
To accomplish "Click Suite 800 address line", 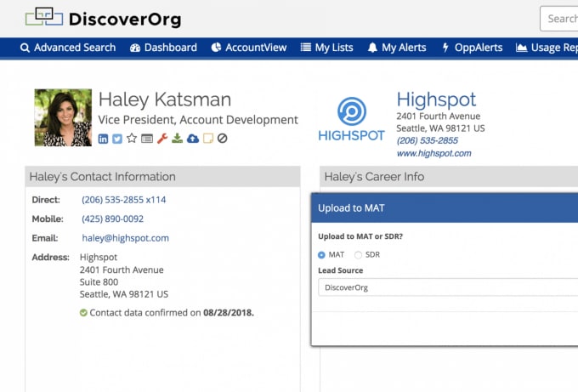I will pos(99,281).
